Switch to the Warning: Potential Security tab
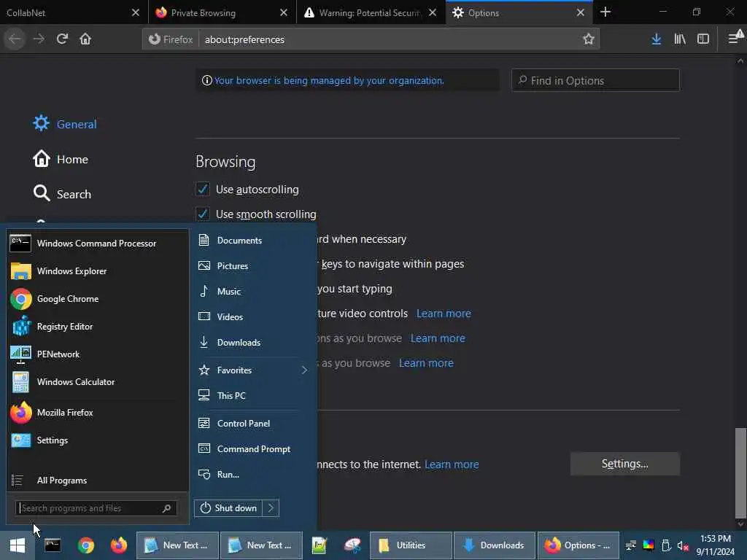 (370, 12)
